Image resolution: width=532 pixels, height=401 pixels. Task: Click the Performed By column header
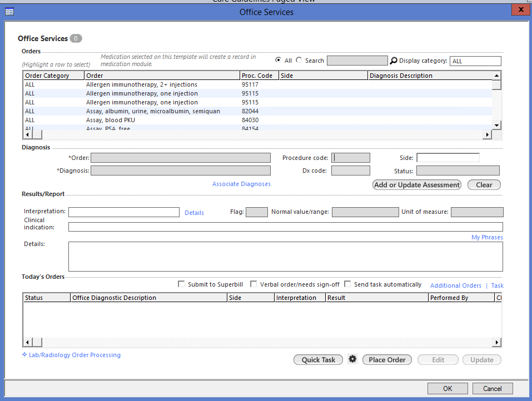pyautogui.click(x=461, y=298)
